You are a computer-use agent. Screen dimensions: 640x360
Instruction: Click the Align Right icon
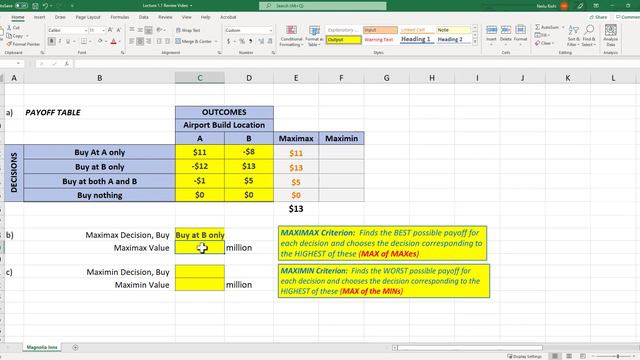pos(149,41)
